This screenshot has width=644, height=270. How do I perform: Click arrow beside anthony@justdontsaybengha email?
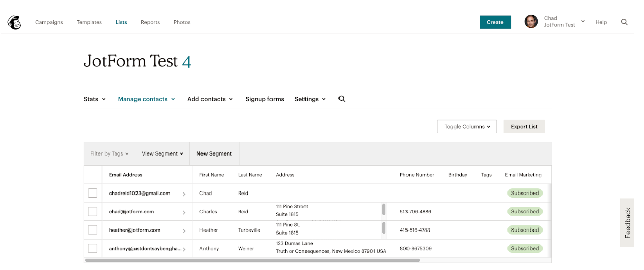184,249
